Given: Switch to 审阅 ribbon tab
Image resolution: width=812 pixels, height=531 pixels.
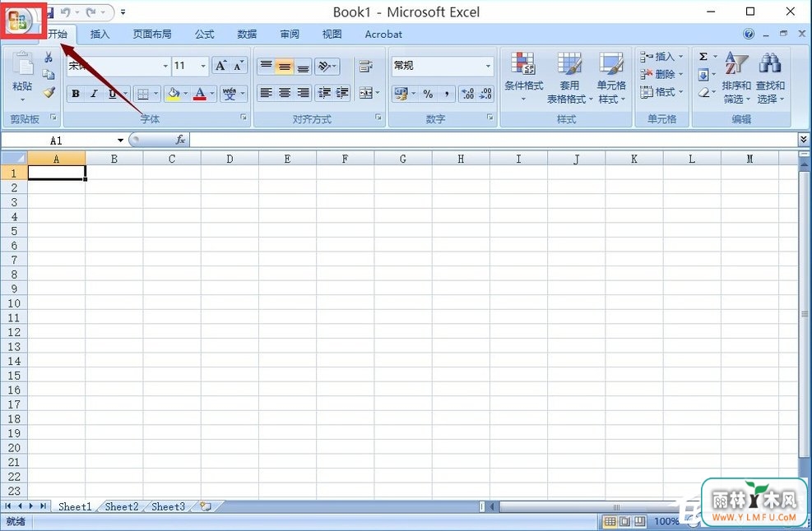Looking at the screenshot, I should [x=290, y=35].
